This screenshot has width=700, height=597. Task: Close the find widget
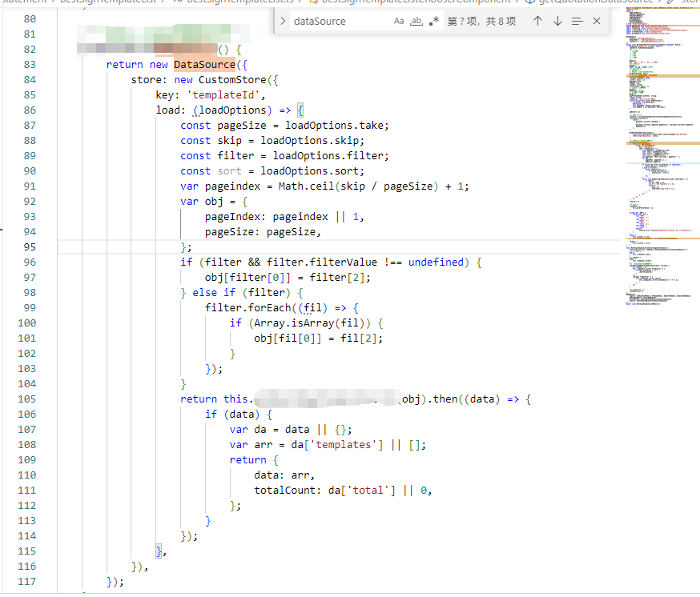[x=597, y=21]
